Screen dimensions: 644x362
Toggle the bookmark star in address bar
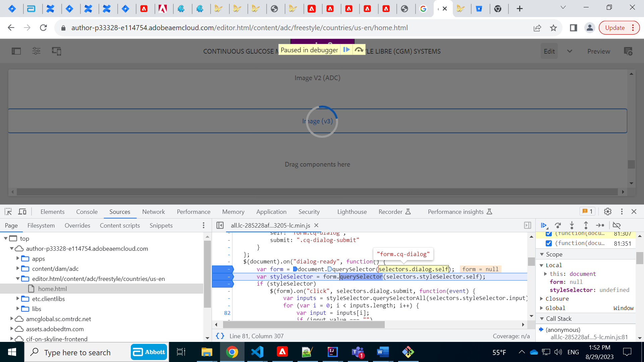click(x=554, y=28)
